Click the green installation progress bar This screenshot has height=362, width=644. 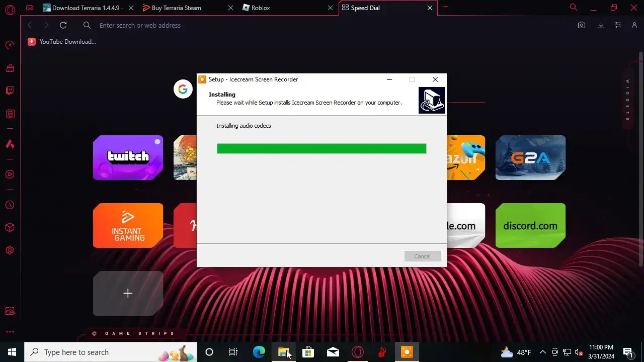(x=321, y=148)
